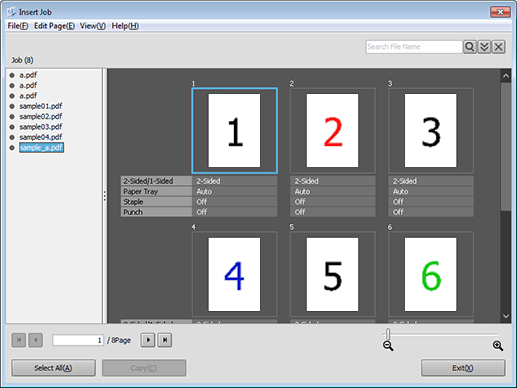The image size is (517, 388).
Task: Select page 1 thumbnail
Action: coord(234,130)
